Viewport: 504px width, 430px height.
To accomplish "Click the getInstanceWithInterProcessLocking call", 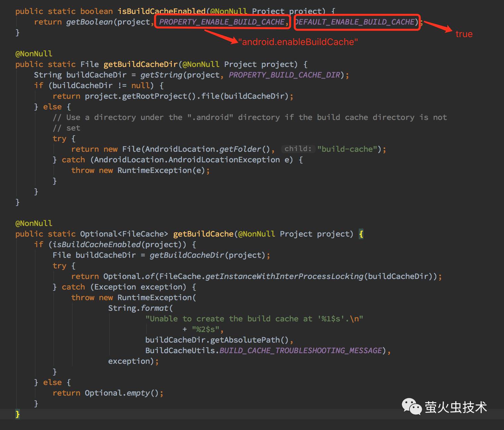I will (284, 276).
